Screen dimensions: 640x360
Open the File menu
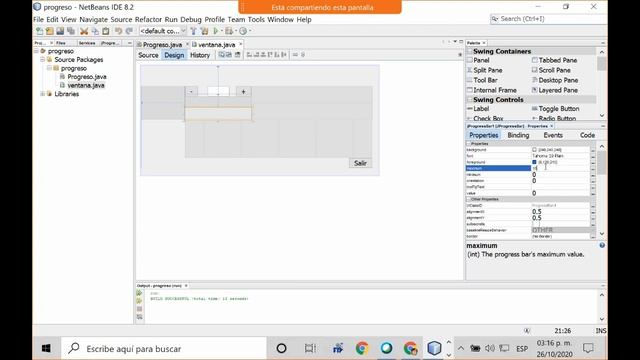pos(38,20)
